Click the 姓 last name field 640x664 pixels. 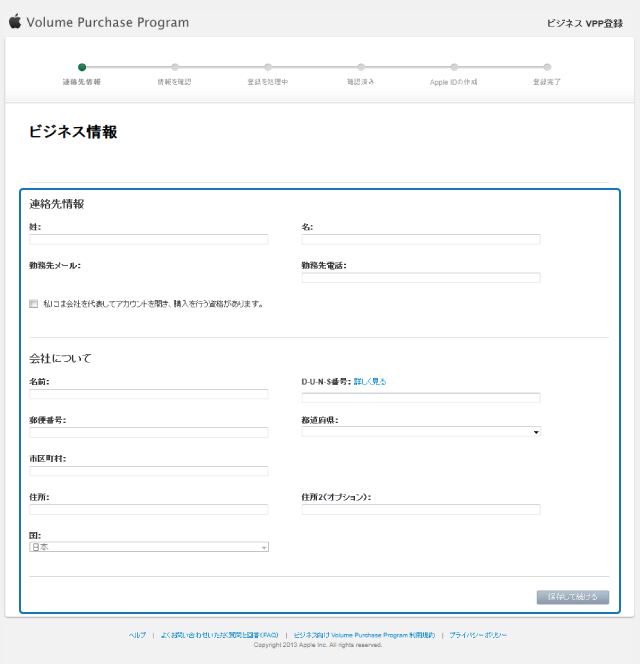pyautogui.click(x=149, y=239)
